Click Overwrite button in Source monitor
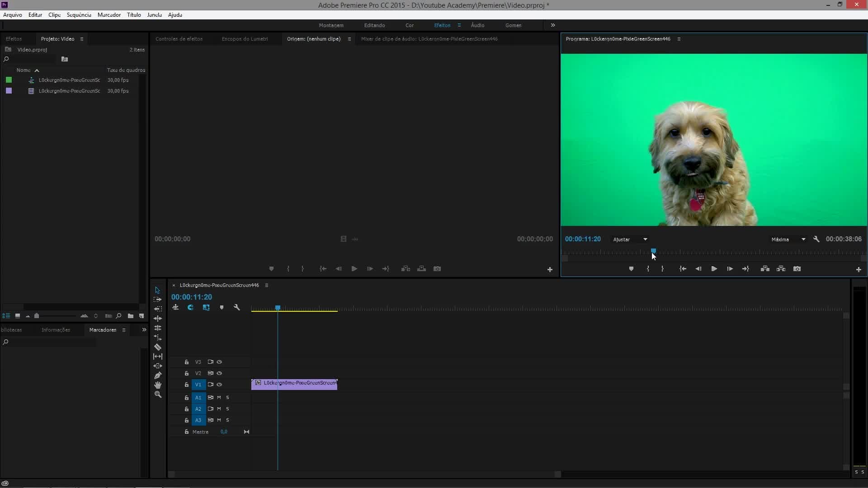 pyautogui.click(x=421, y=269)
